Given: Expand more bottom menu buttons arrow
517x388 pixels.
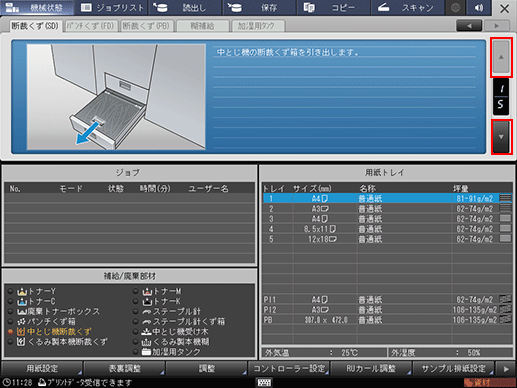Looking at the screenshot, I should coord(506,369).
